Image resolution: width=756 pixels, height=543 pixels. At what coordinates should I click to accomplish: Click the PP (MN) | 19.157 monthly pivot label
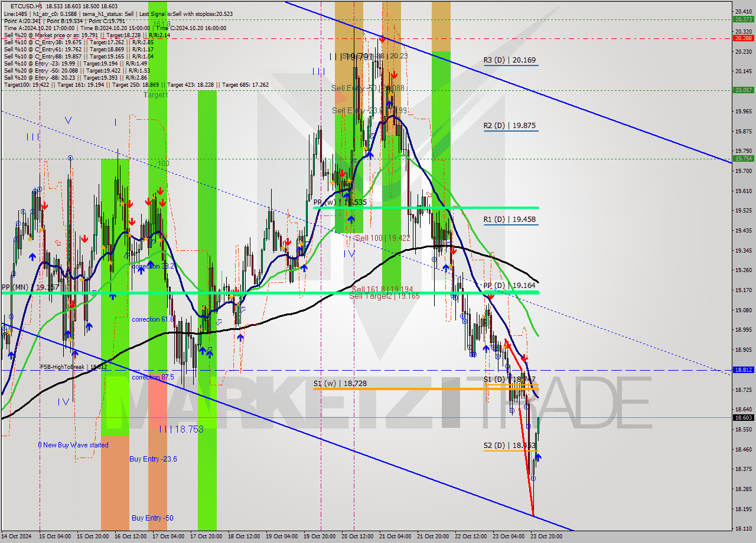point(30,287)
